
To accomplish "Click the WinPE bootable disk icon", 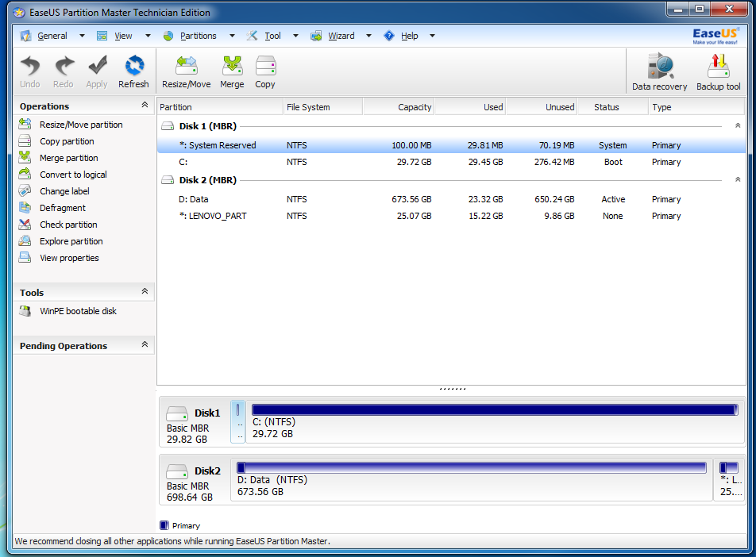I will pyautogui.click(x=25, y=311).
